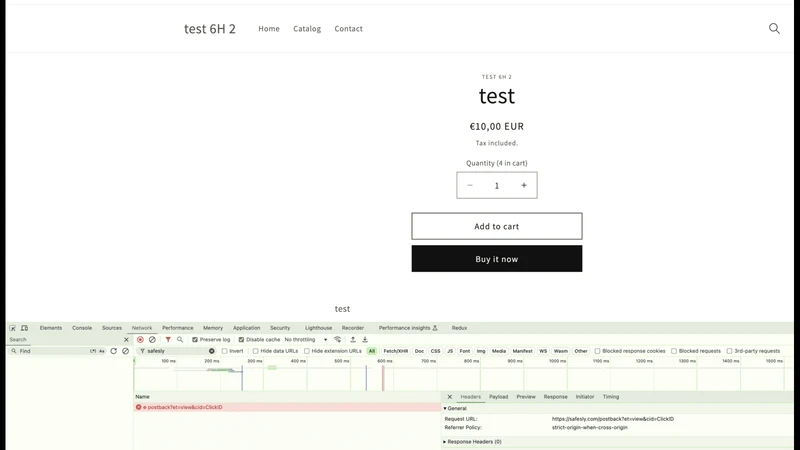The height and width of the screenshot is (450, 800).
Task: Filter requests by Img type
Action: click(x=481, y=351)
